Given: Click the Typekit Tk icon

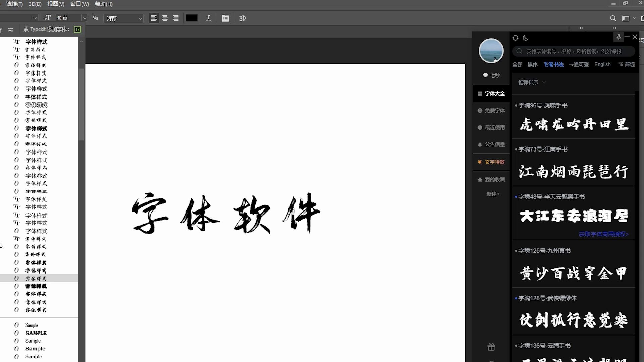Looking at the screenshot, I should [x=77, y=29].
